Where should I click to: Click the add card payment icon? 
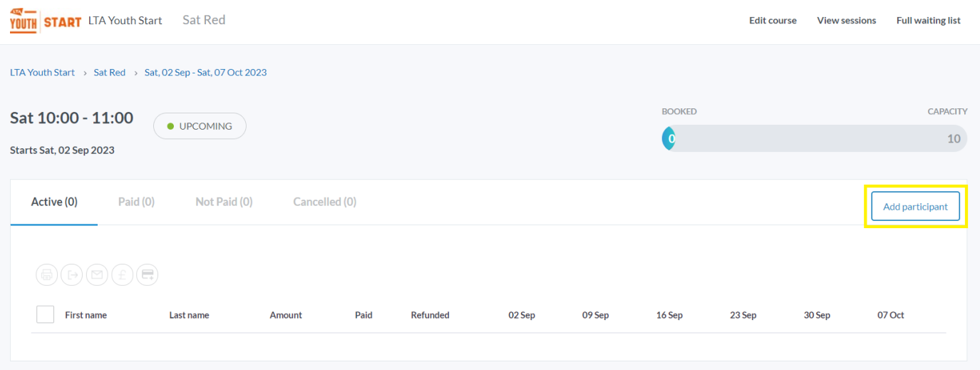(x=148, y=274)
